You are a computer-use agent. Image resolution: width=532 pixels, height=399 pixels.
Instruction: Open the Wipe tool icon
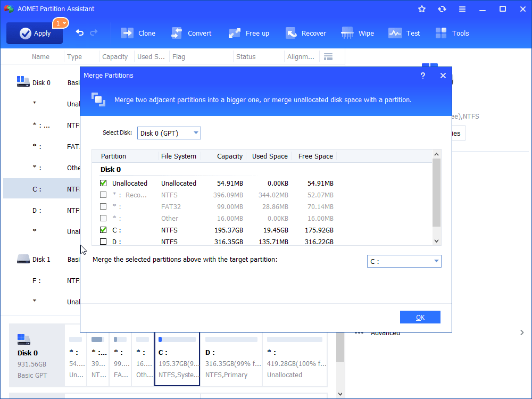[347, 33]
